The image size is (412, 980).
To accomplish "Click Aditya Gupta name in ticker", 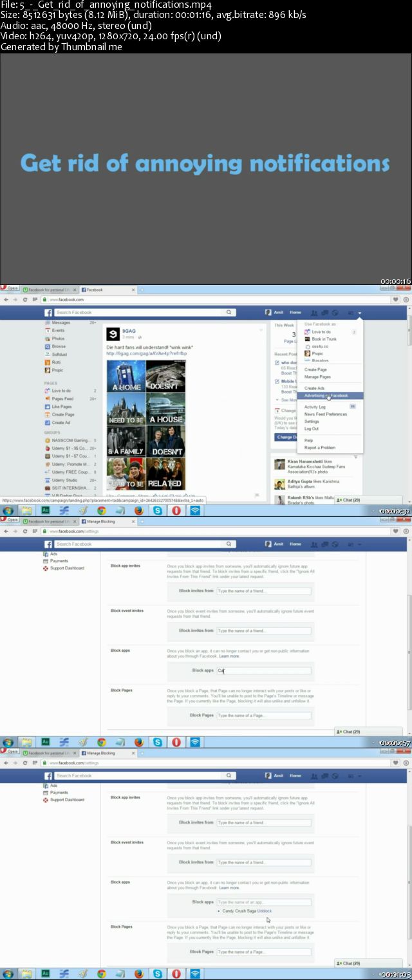I will coord(301,481).
